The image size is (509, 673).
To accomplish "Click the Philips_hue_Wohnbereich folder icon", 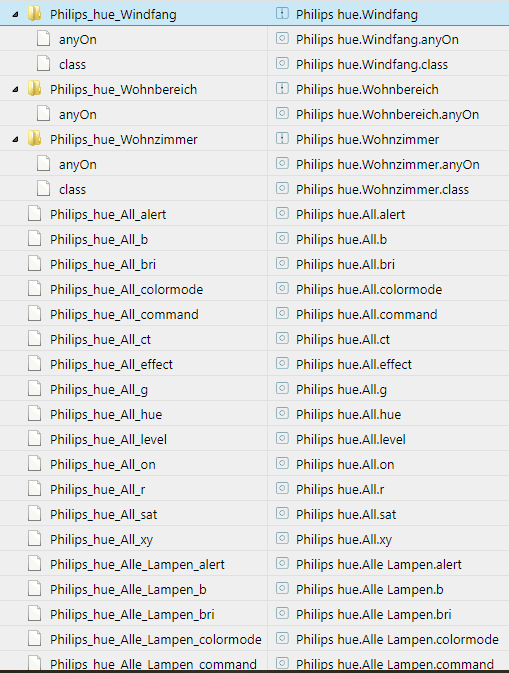I will tap(34, 89).
